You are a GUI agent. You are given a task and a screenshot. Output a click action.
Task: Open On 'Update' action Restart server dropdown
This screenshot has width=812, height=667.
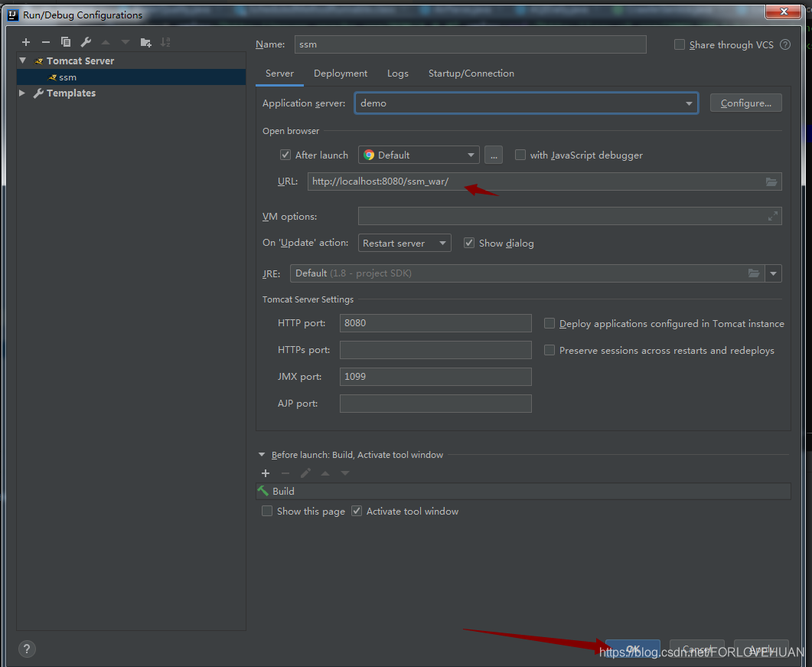404,243
